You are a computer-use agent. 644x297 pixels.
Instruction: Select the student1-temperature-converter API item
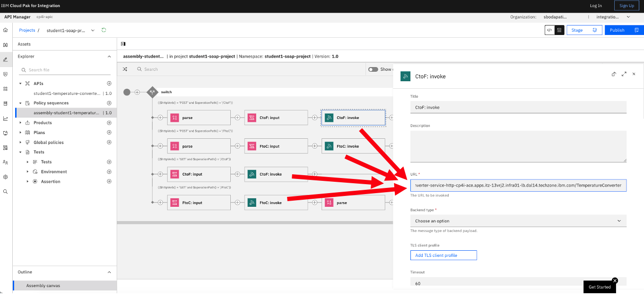tap(66, 93)
